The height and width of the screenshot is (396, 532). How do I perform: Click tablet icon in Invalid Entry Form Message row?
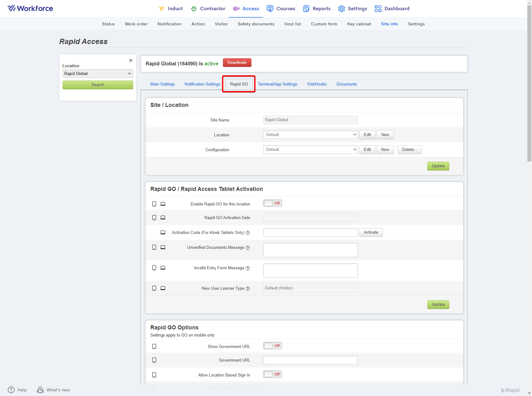[x=163, y=268]
